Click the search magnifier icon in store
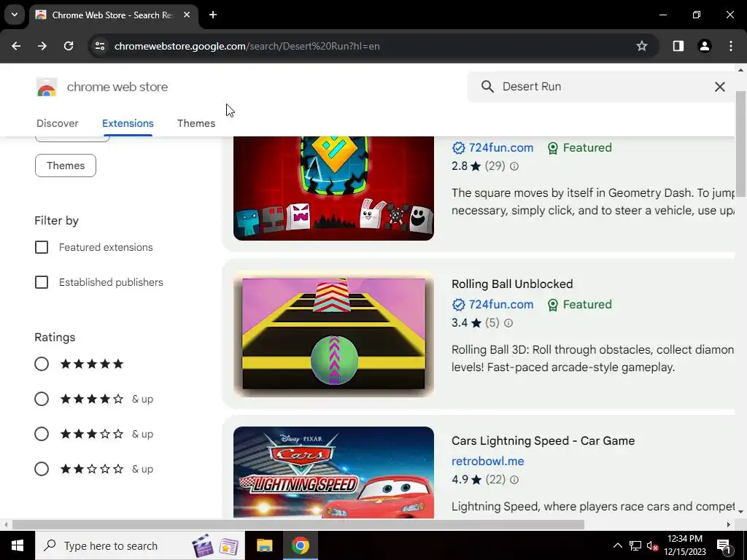 click(x=487, y=87)
